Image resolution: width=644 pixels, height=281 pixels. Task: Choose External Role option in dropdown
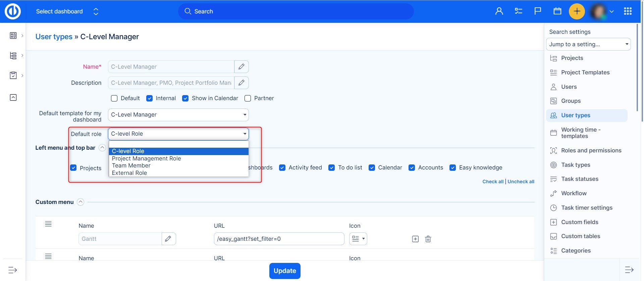click(x=129, y=173)
